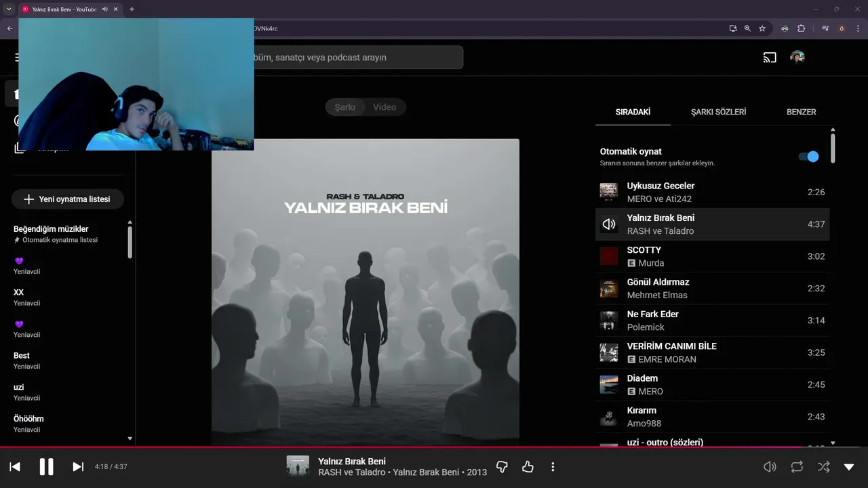Open the YouTube Music account avatar
Image resolution: width=868 pixels, height=488 pixels.
[797, 58]
